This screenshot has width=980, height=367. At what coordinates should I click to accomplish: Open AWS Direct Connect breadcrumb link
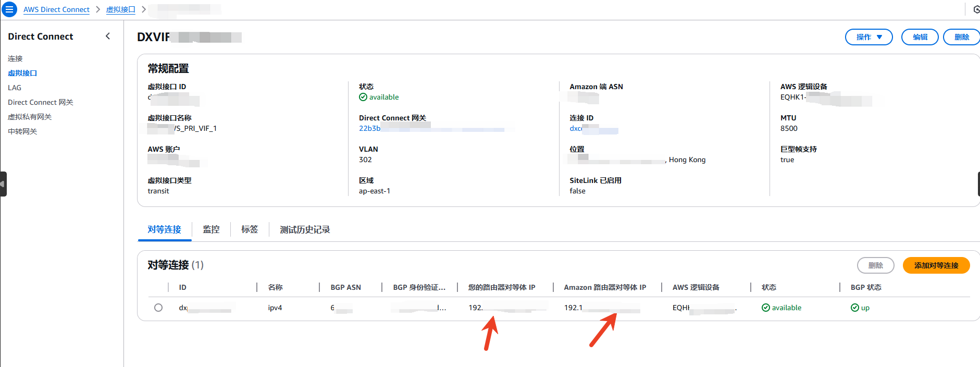pos(56,9)
